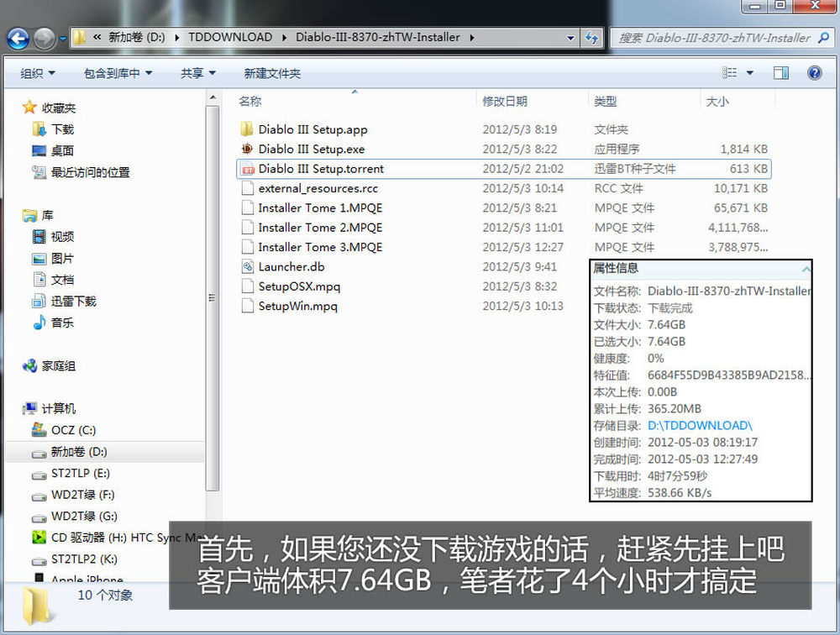Click the change view icon

coord(729,73)
